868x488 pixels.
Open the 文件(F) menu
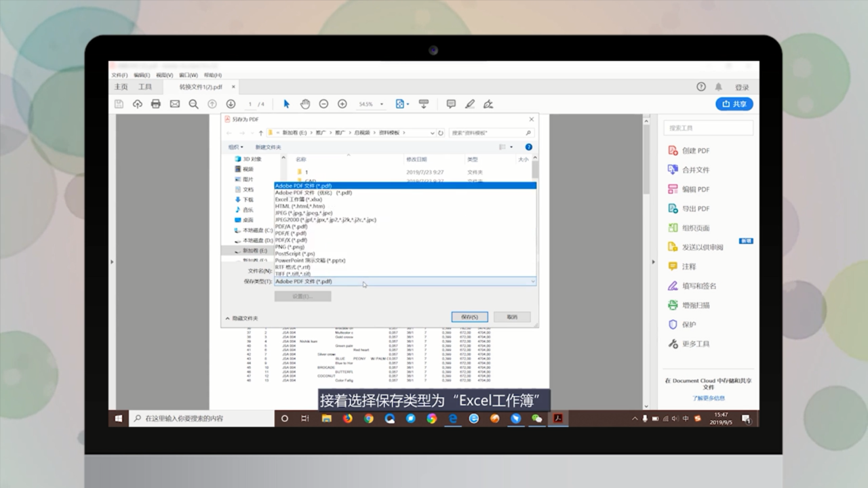coord(119,75)
